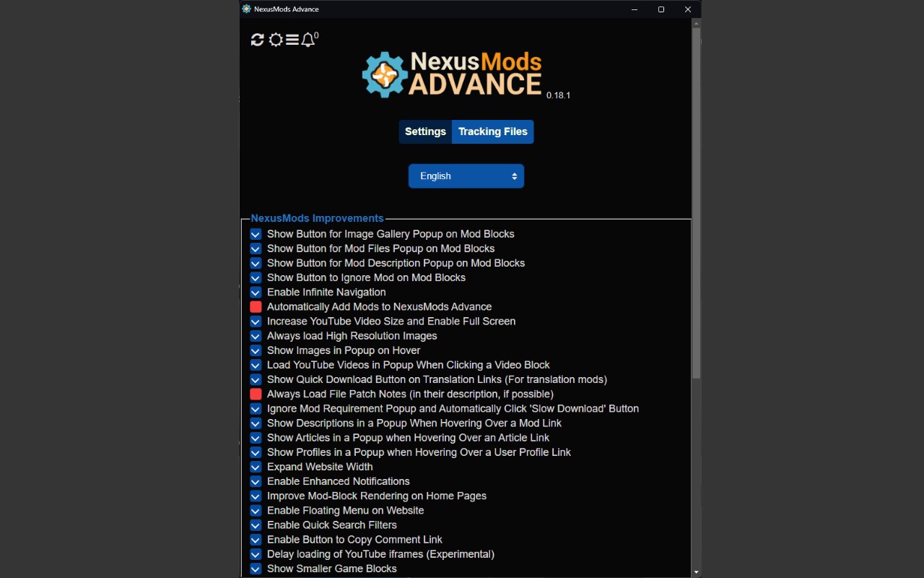Toggle Improve Mod-Block Rendering on Home Pages
The height and width of the screenshot is (578, 924).
pyautogui.click(x=256, y=496)
